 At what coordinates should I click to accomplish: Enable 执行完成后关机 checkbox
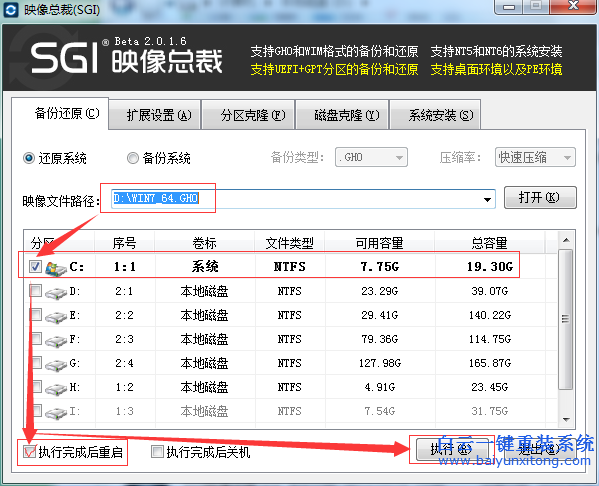[157, 452]
